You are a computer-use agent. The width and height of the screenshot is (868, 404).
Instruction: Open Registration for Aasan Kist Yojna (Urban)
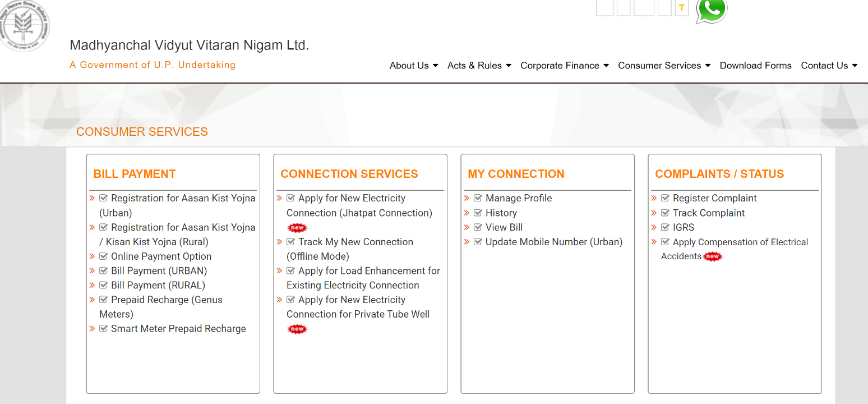177,205
